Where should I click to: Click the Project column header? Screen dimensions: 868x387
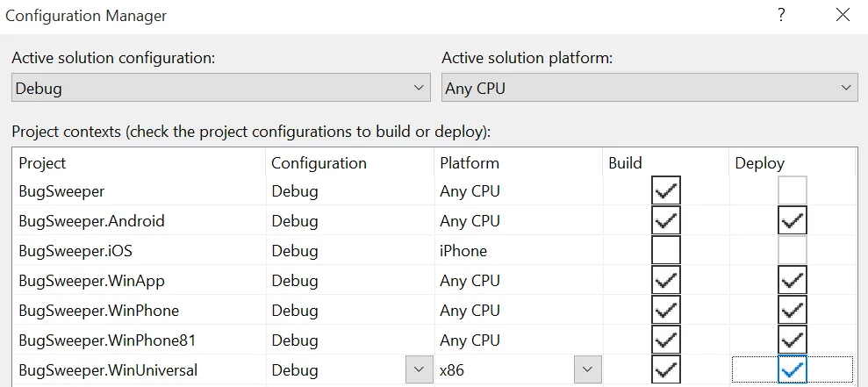click(42, 163)
